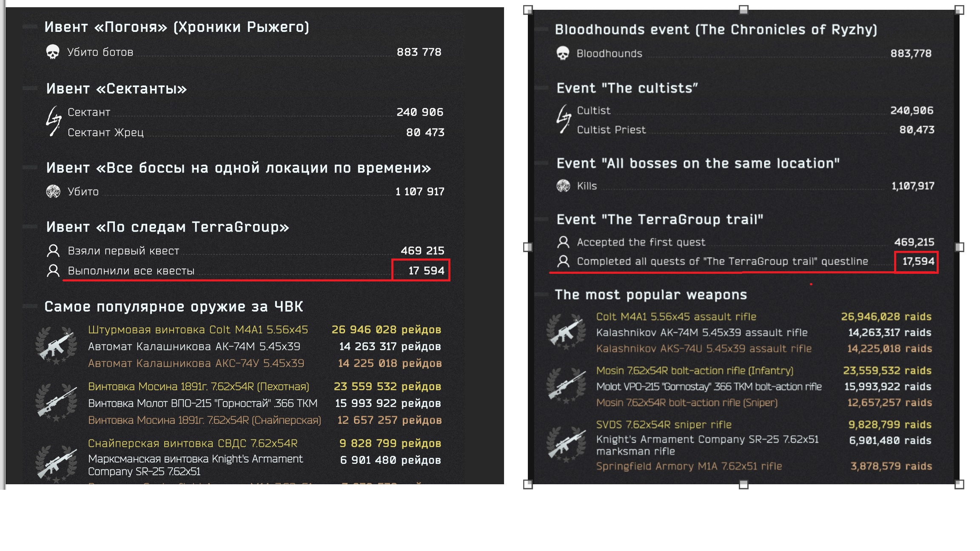The width and height of the screenshot is (980, 551).
Task: Click the "Ивент «Сектанты»" heading
Action: [117, 88]
